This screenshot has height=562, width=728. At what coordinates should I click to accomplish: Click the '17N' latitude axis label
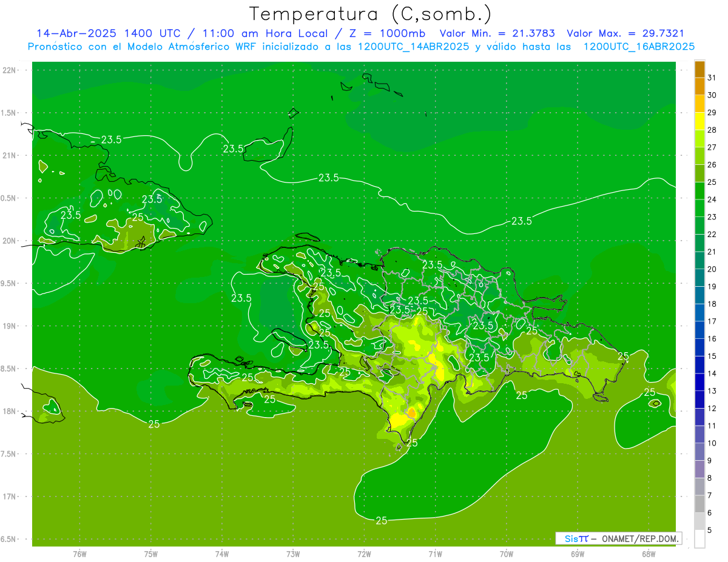(x=9, y=497)
